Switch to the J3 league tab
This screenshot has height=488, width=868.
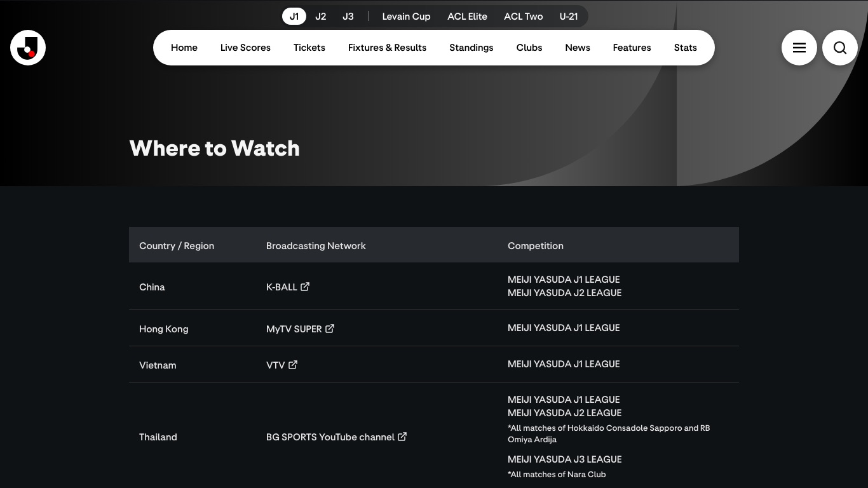(x=348, y=17)
